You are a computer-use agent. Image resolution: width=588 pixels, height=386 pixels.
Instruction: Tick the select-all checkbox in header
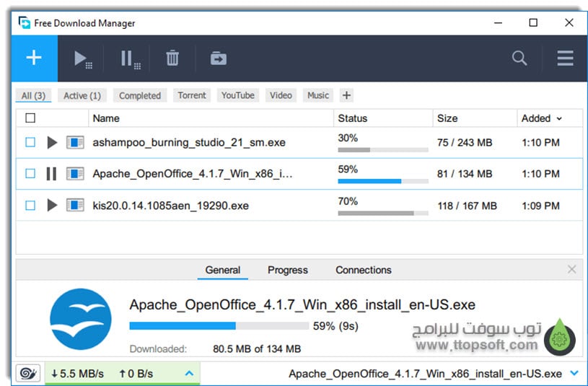click(x=30, y=118)
